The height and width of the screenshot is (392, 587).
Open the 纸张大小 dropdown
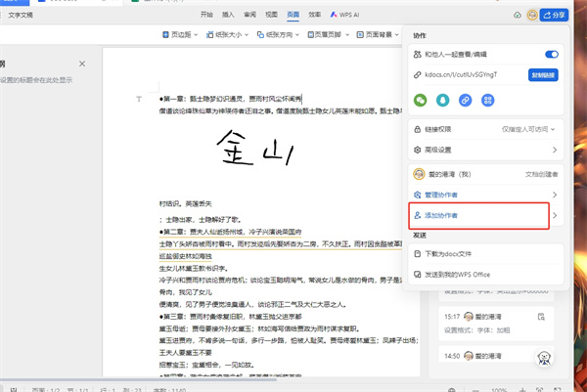(221, 35)
